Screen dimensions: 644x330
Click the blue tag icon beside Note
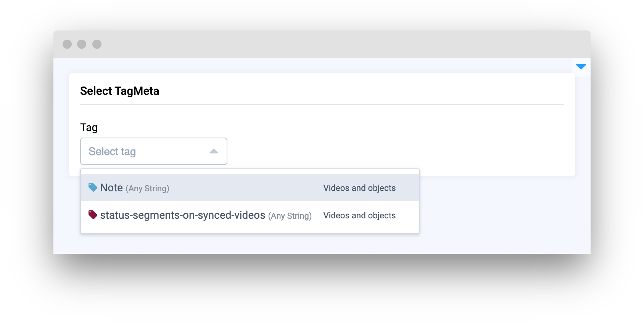pyautogui.click(x=93, y=187)
